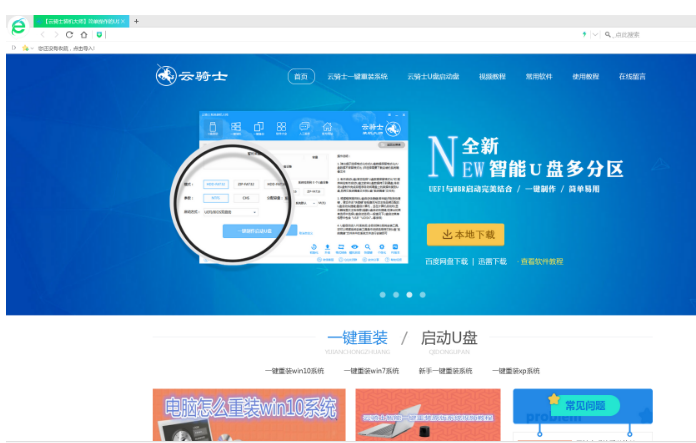The height and width of the screenshot is (443, 696).
Task: Click the green security shield icon
Action: tap(99, 35)
